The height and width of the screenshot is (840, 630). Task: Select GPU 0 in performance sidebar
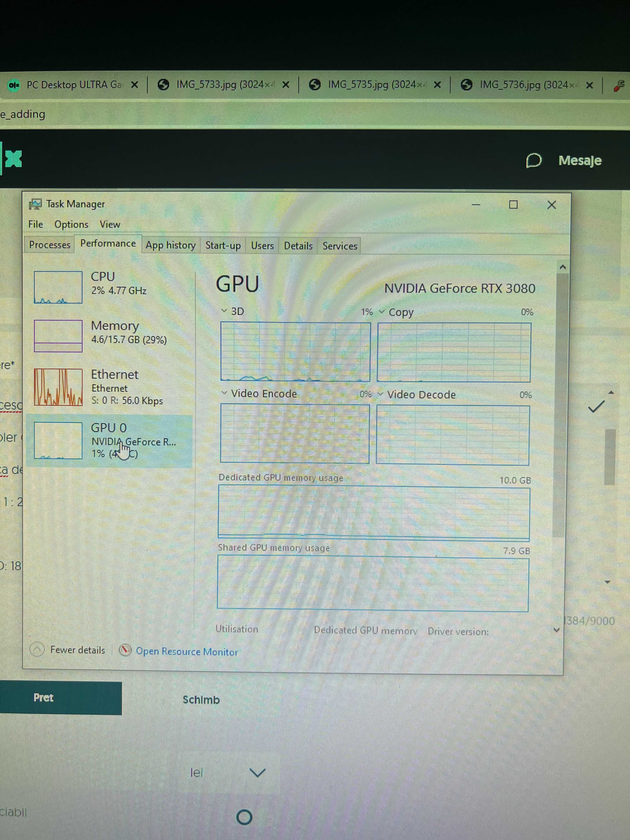[x=110, y=440]
